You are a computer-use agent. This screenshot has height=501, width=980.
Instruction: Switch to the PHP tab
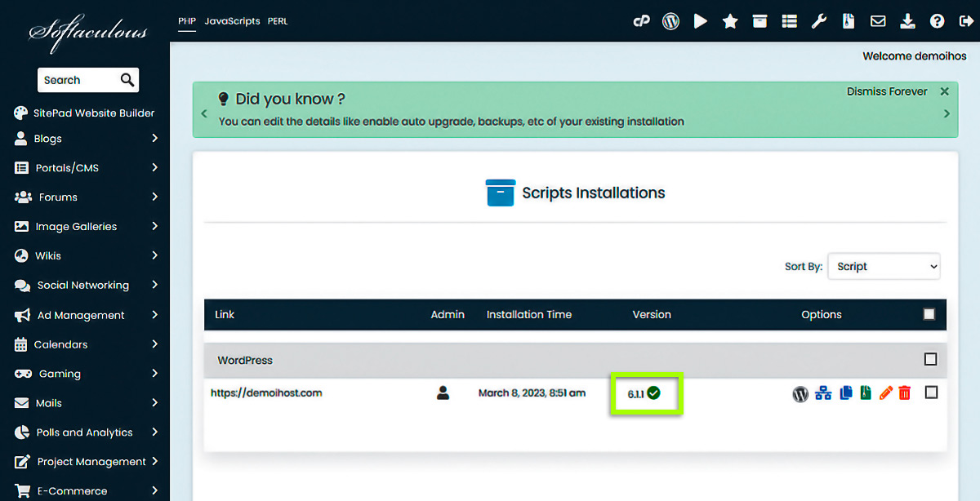187,21
